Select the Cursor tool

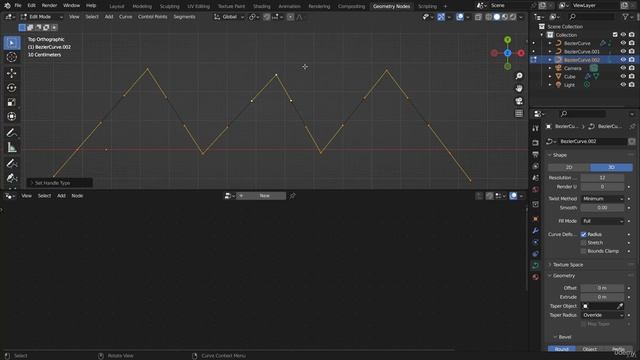[12, 57]
